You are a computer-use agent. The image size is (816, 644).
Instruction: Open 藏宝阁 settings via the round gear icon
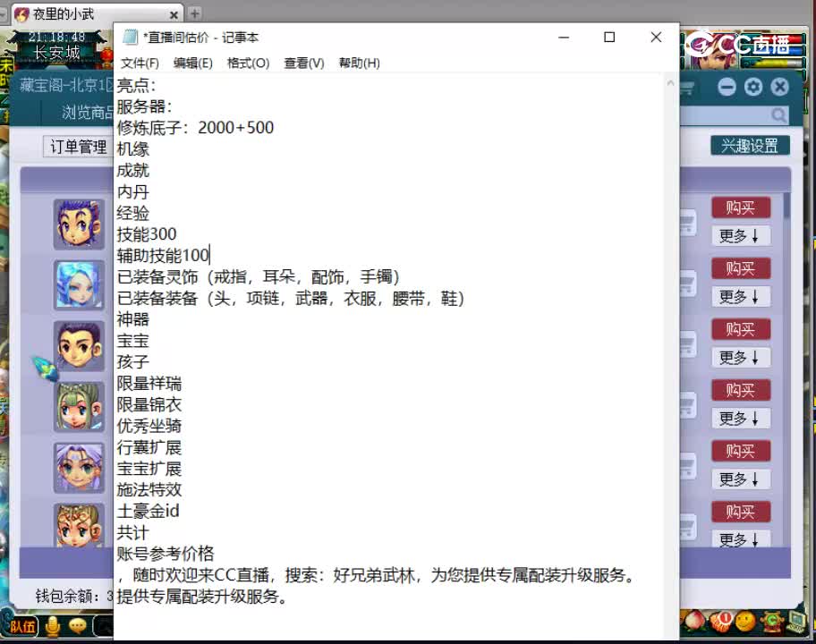pyautogui.click(x=753, y=87)
